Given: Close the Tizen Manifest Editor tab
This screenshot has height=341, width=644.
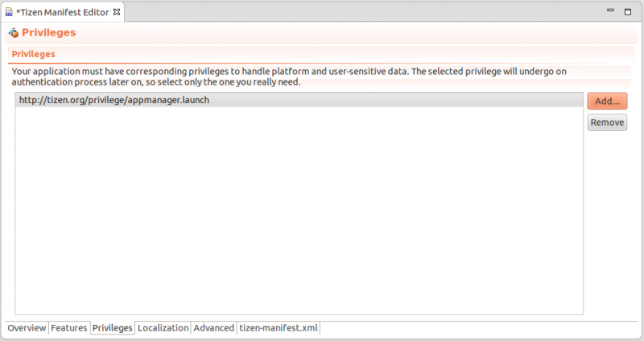Looking at the screenshot, I should click(x=116, y=12).
